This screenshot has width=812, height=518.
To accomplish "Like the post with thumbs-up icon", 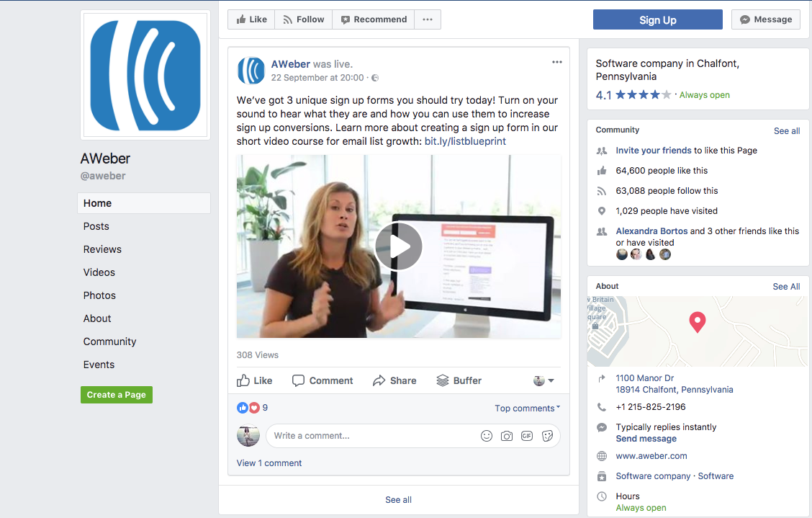I will pos(254,381).
